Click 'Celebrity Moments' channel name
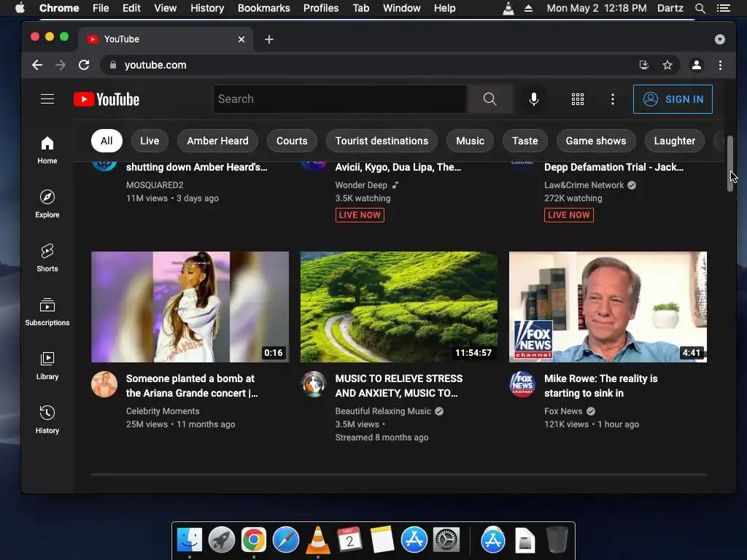 pos(163,411)
